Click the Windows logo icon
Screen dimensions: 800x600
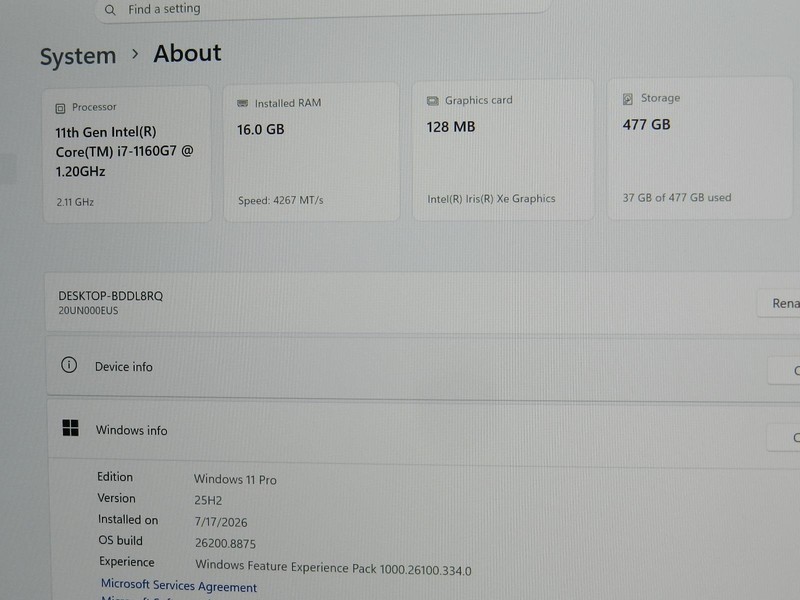click(x=70, y=428)
